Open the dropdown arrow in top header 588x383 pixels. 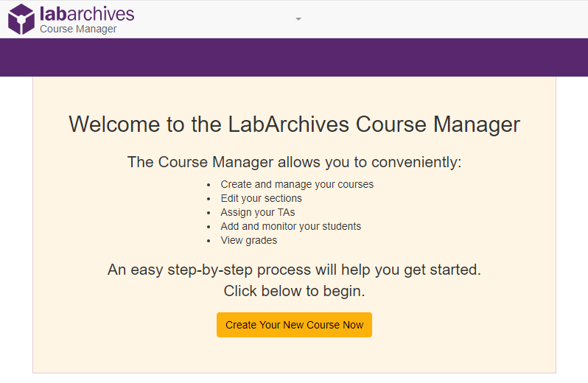(298, 19)
